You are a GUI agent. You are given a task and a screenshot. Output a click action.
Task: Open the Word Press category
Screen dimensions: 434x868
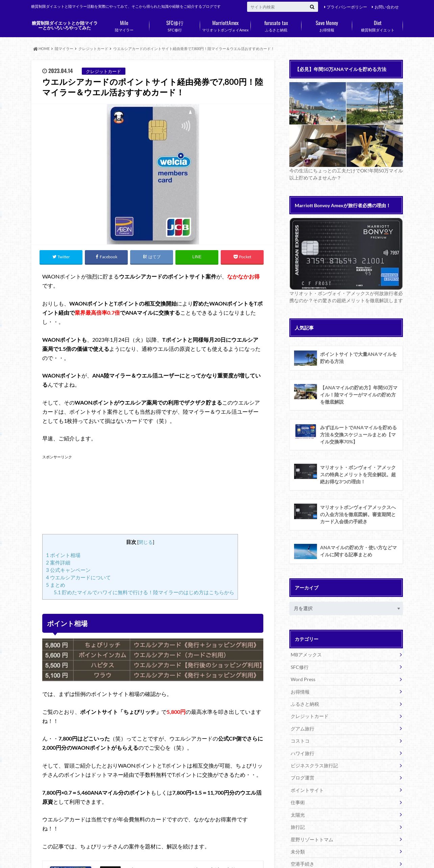point(346,679)
